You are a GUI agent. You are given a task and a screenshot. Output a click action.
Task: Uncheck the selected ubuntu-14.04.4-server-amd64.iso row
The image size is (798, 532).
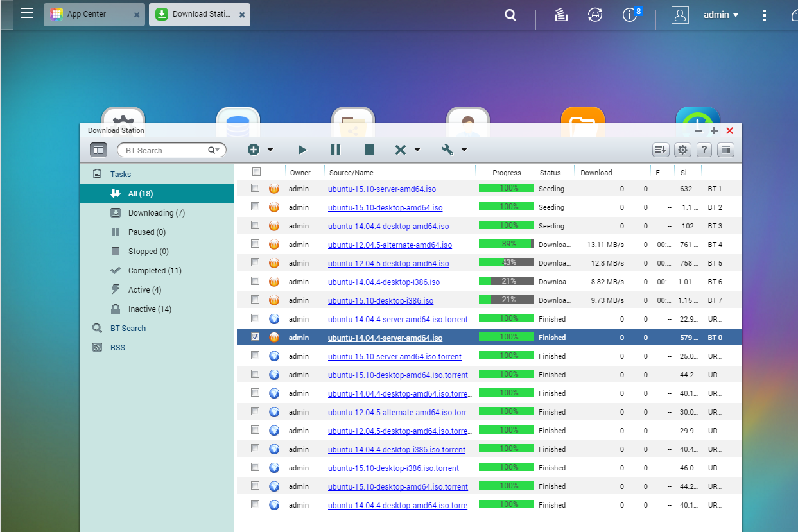point(256,337)
